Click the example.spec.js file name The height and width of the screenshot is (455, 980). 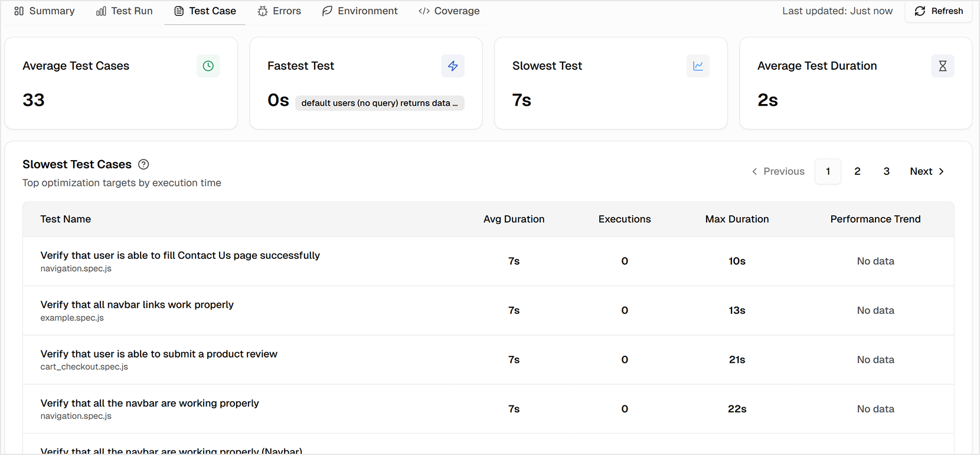click(72, 318)
